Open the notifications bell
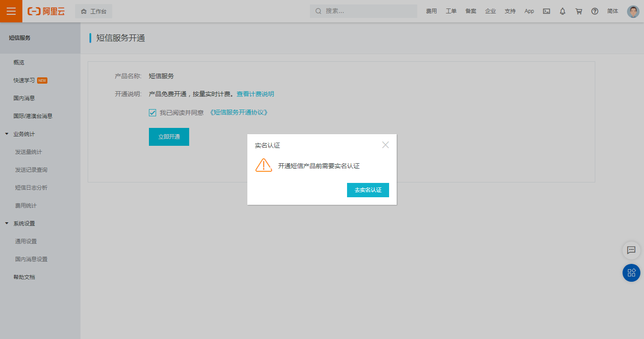 click(563, 11)
